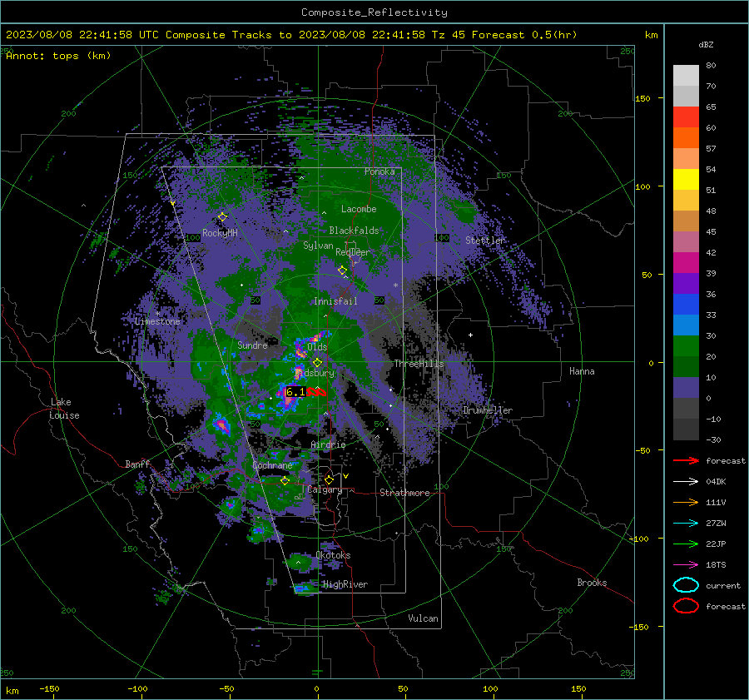The height and width of the screenshot is (700, 749).
Task: Click the white 04DK arrow in legend
Action: (686, 482)
